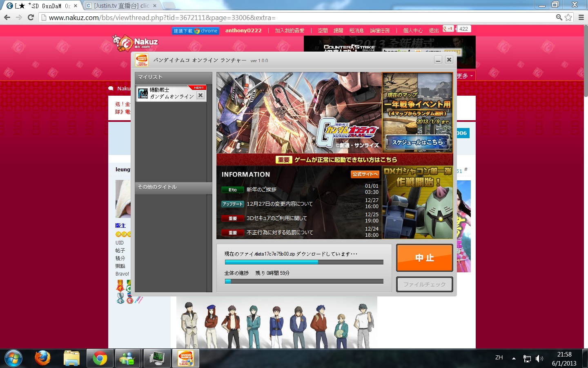
Task: Open a new browser tab
Action: click(x=169, y=6)
